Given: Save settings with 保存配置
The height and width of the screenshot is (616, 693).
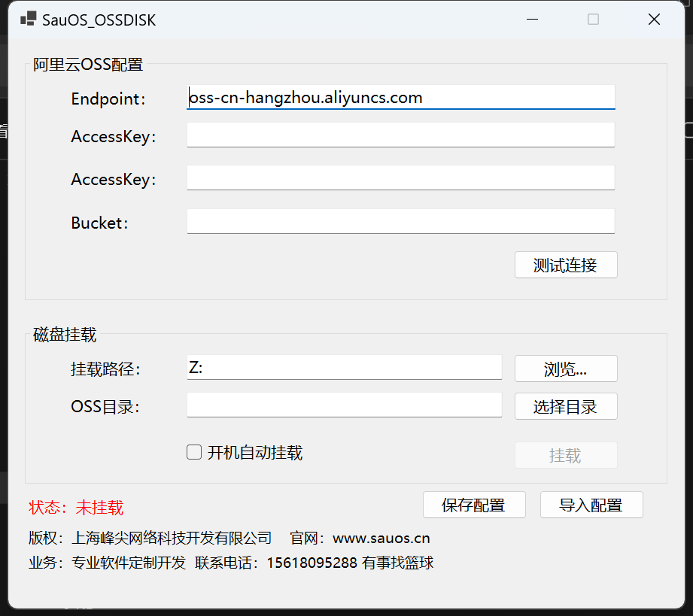Looking at the screenshot, I should click(x=474, y=505).
